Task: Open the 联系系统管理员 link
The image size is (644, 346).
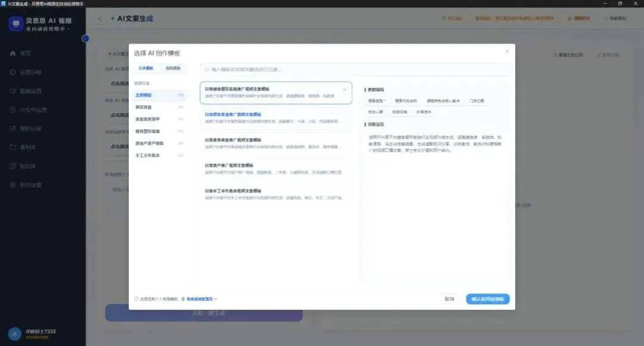Action: (202, 300)
